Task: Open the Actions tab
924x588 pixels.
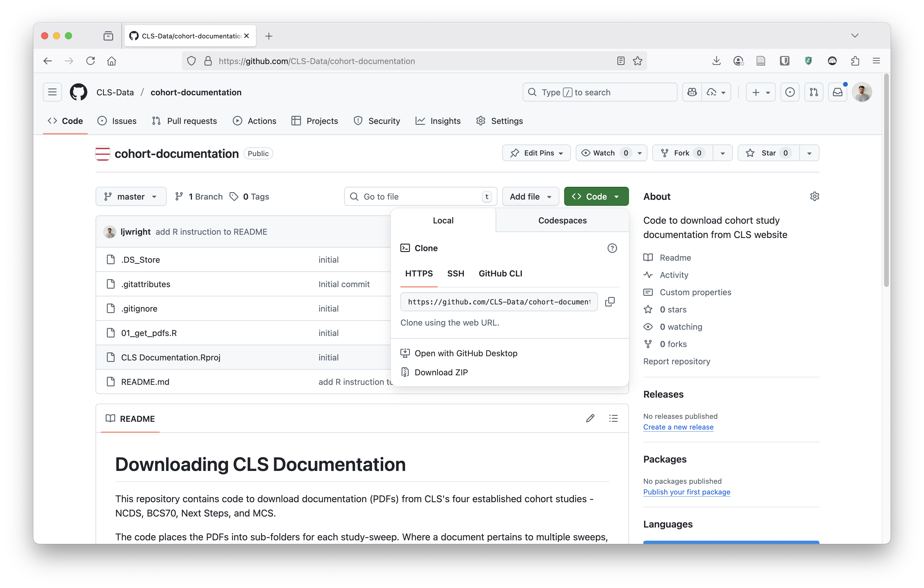Action: [255, 121]
